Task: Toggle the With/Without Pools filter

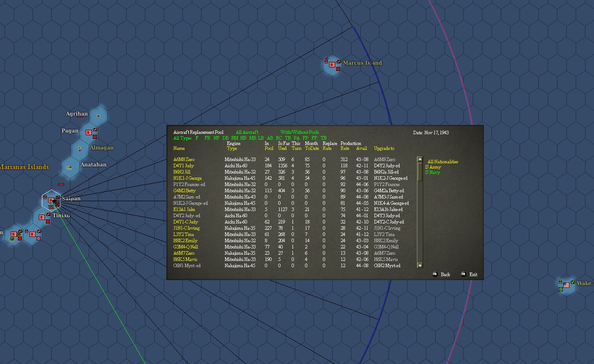Action: [300, 132]
